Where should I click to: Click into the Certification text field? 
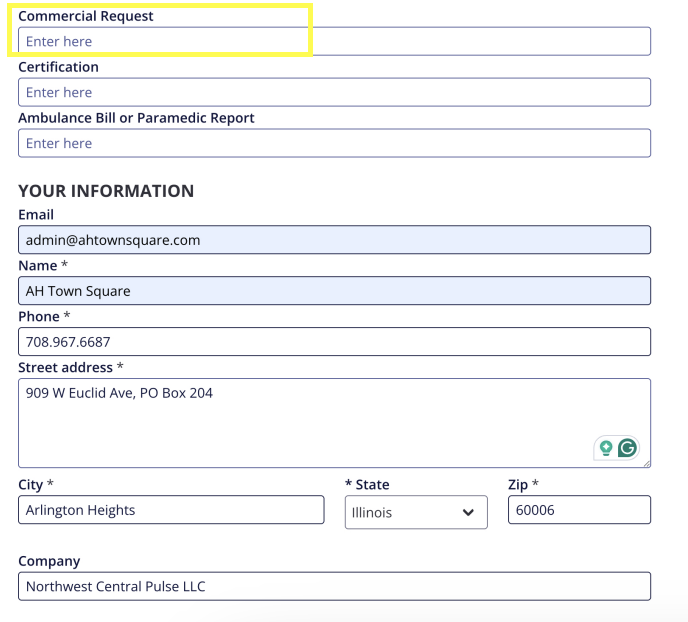[x=334, y=92]
